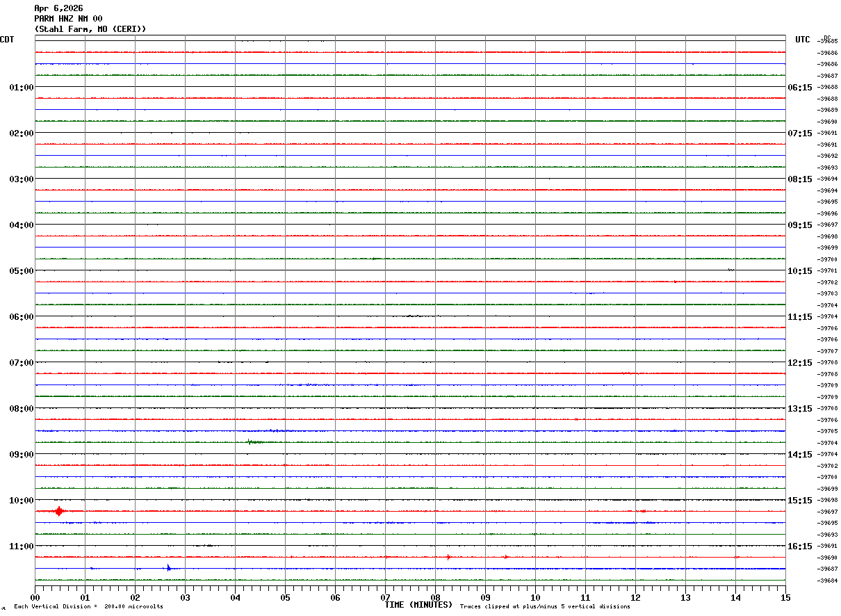The width and height of the screenshot is (841, 616).
Task: Select the 08:00 CDT row label
Action: [x=22, y=408]
